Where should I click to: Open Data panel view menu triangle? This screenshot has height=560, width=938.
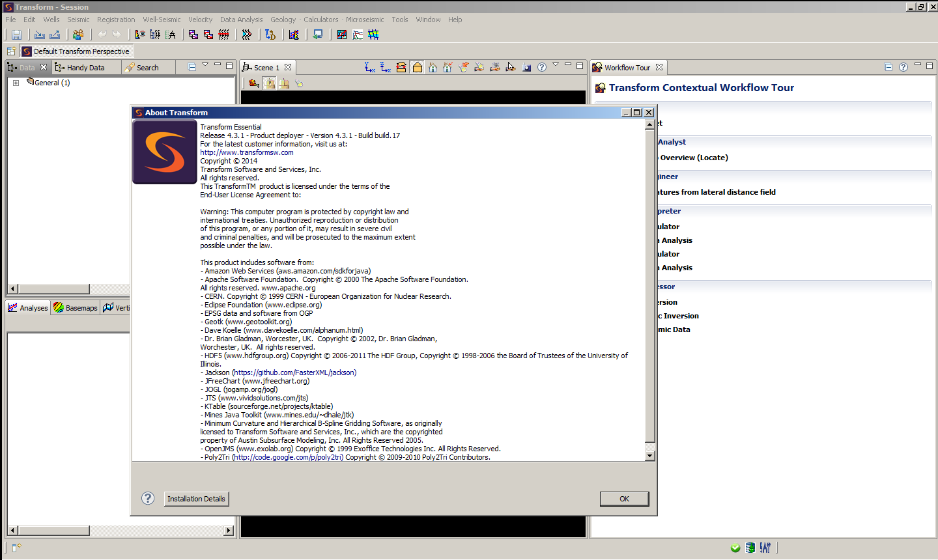tap(205, 64)
